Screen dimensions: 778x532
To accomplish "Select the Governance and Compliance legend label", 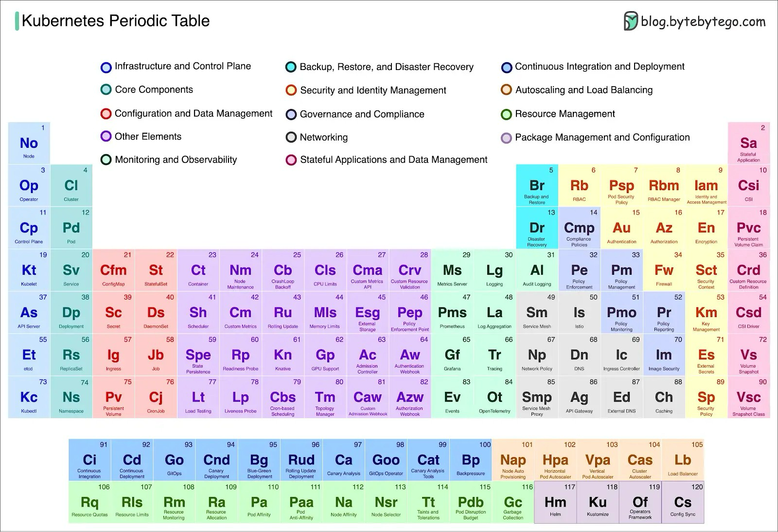I will pos(362,114).
